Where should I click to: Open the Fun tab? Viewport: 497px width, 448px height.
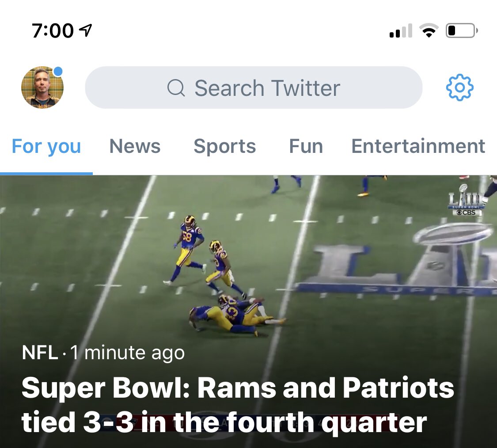pyautogui.click(x=306, y=146)
